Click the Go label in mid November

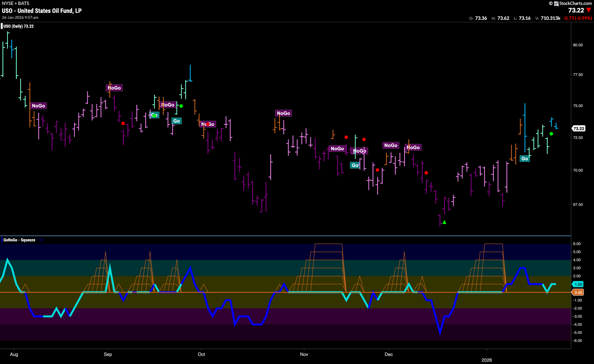[355, 165]
